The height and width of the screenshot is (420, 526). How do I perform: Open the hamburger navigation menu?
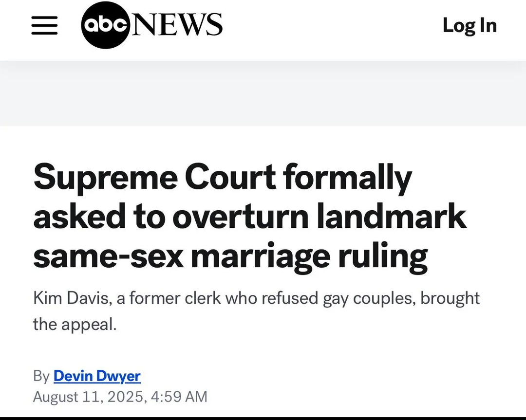pos(44,25)
